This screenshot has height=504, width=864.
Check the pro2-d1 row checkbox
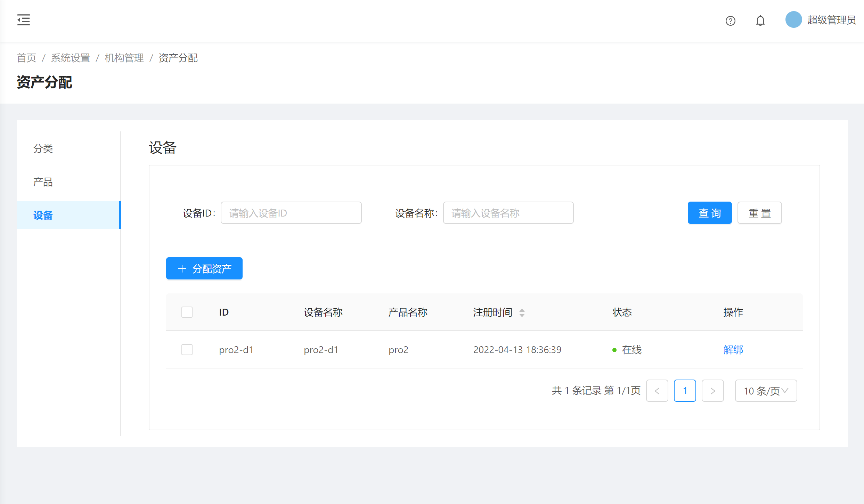tap(187, 350)
